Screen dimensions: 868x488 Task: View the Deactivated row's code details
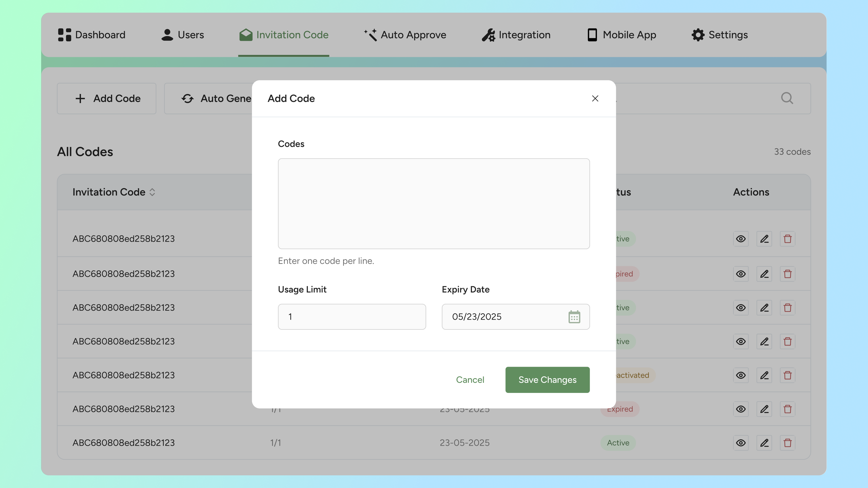click(x=741, y=375)
